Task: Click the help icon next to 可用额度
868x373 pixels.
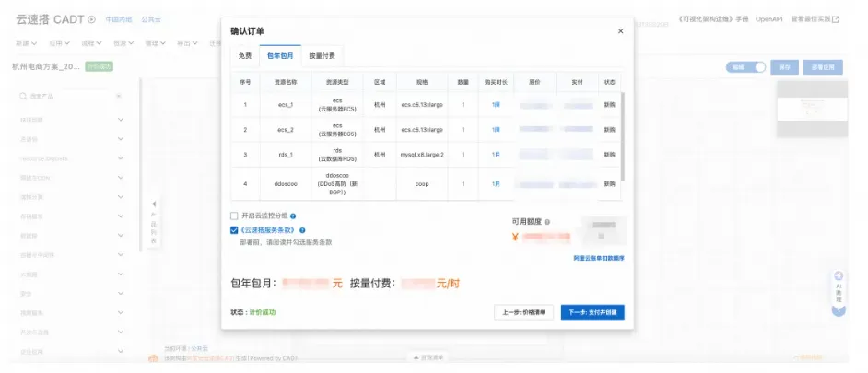Action: [547, 222]
